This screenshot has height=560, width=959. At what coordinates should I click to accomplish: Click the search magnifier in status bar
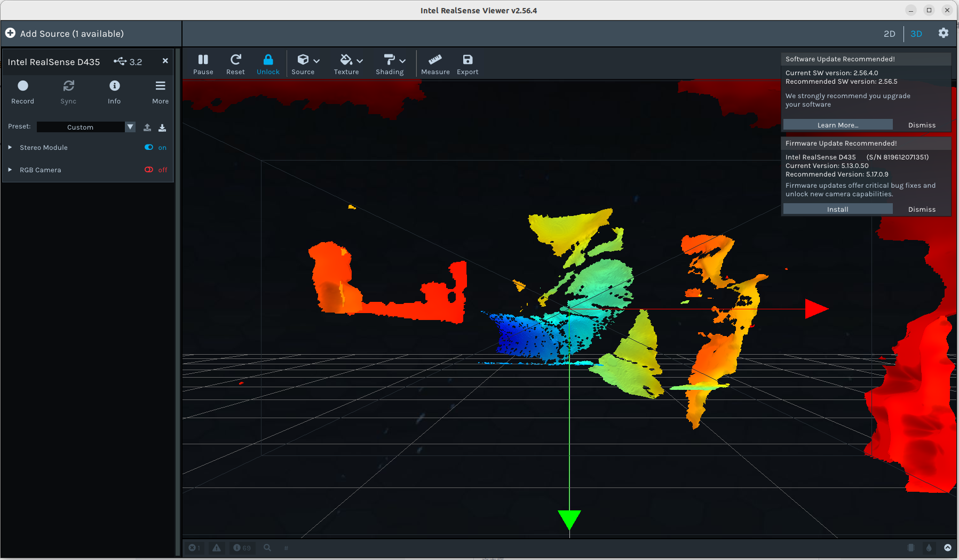267,548
